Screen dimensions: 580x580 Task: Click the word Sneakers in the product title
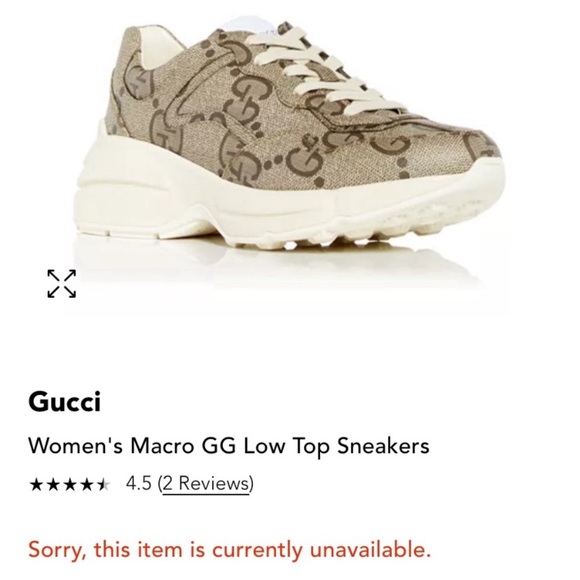[383, 446]
